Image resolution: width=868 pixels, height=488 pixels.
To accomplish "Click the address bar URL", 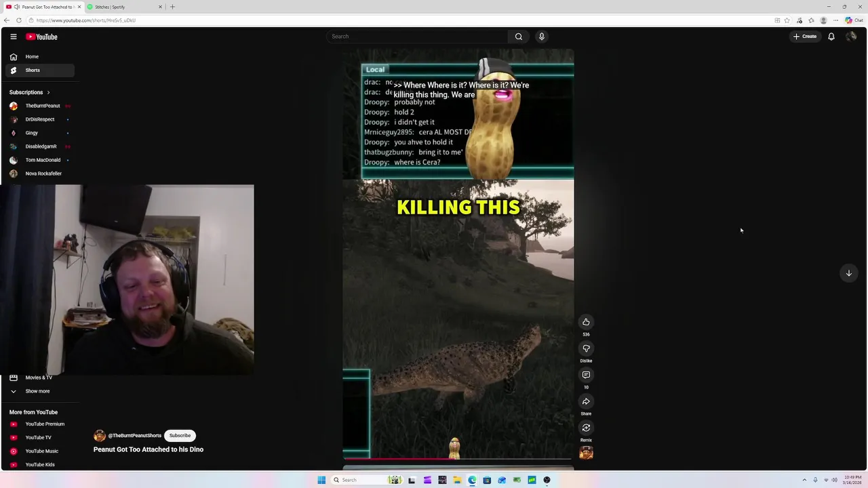I will tap(86, 20).
